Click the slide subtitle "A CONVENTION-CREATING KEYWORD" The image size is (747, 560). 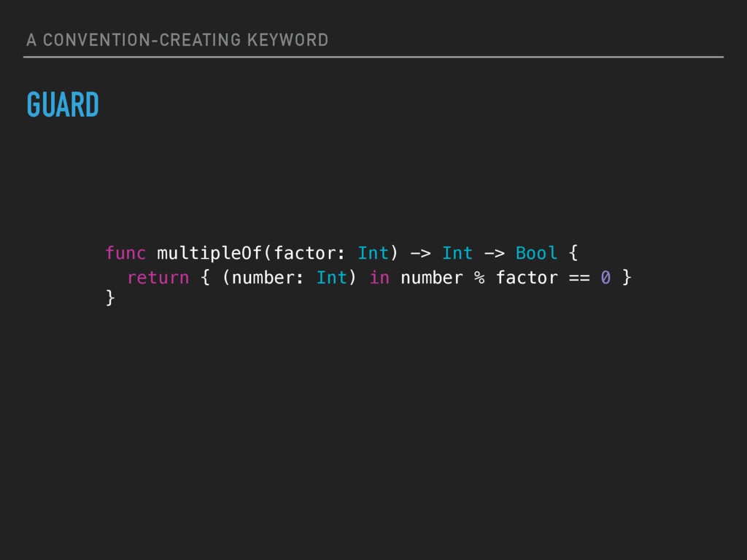pyautogui.click(x=177, y=40)
